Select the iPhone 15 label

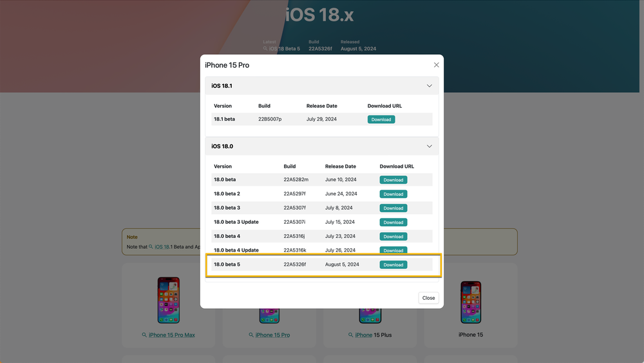471,335
